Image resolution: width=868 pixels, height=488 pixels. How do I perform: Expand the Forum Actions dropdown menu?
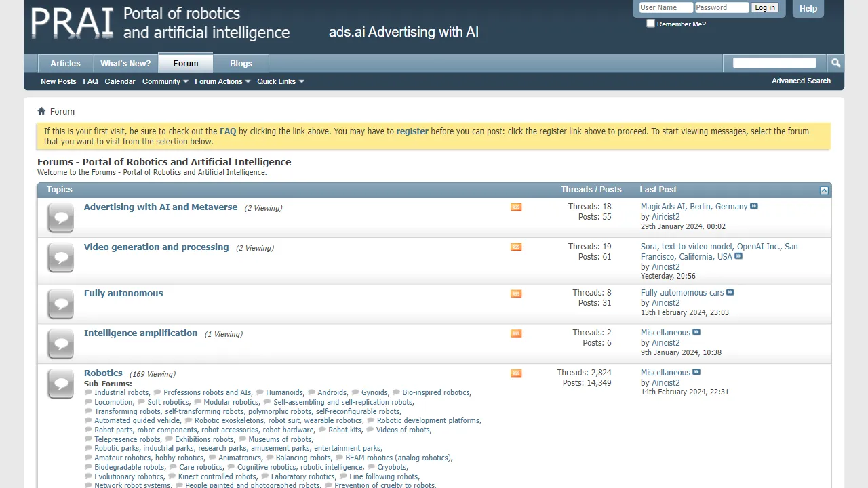point(222,81)
